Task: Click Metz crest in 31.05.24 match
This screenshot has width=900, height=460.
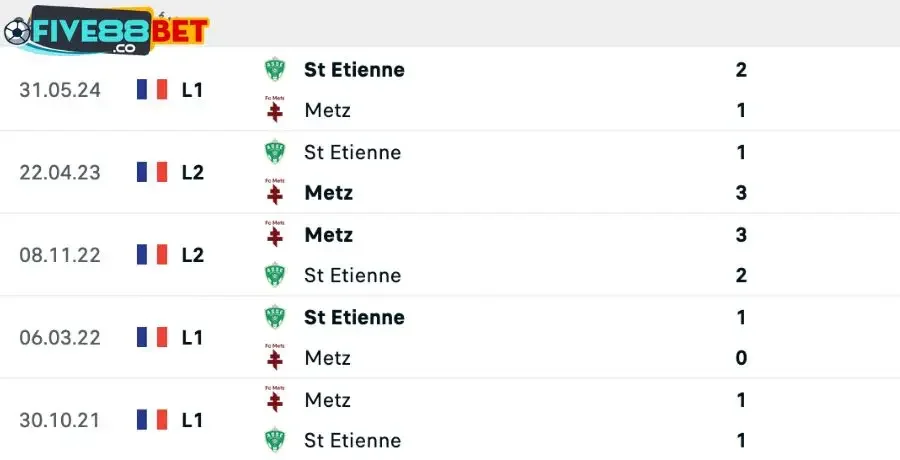Action: 274,109
